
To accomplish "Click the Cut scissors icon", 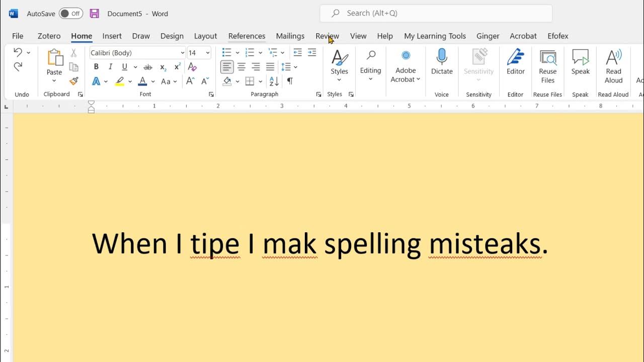I will pyautogui.click(x=73, y=53).
